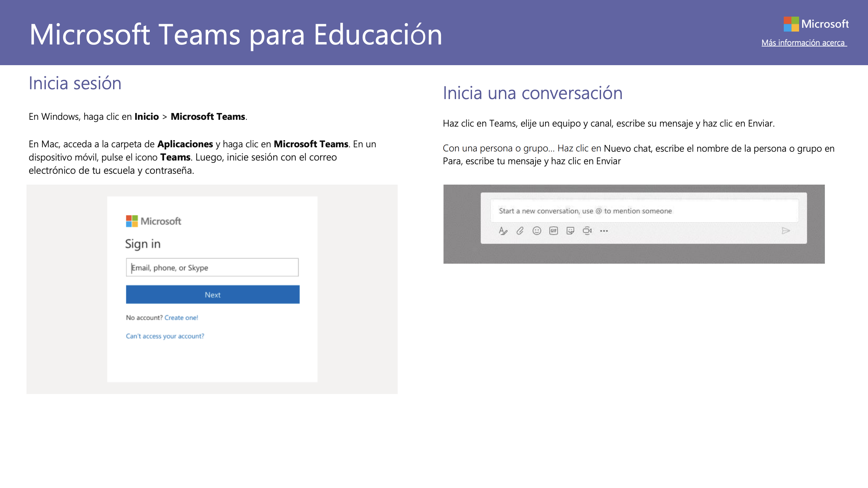The image size is (868, 488).
Task: Focus the Email, phone, or Skype field
Action: (x=212, y=267)
